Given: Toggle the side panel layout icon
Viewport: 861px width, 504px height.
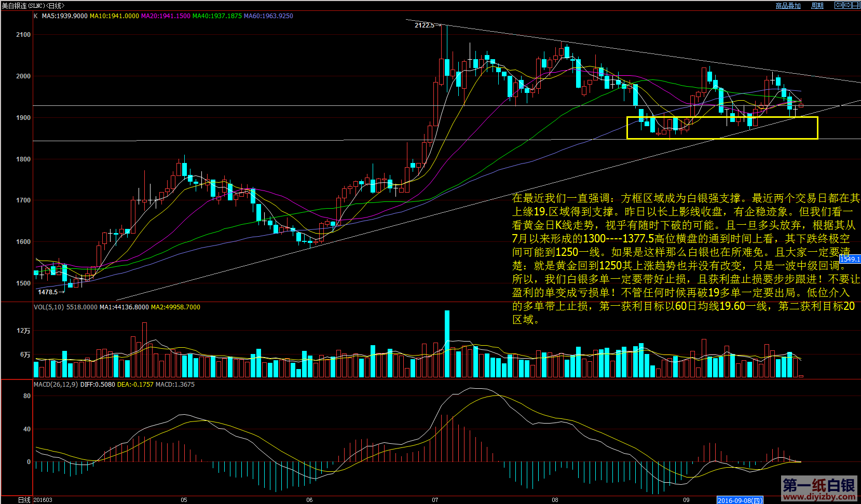Looking at the screenshot, I should 856,5.
